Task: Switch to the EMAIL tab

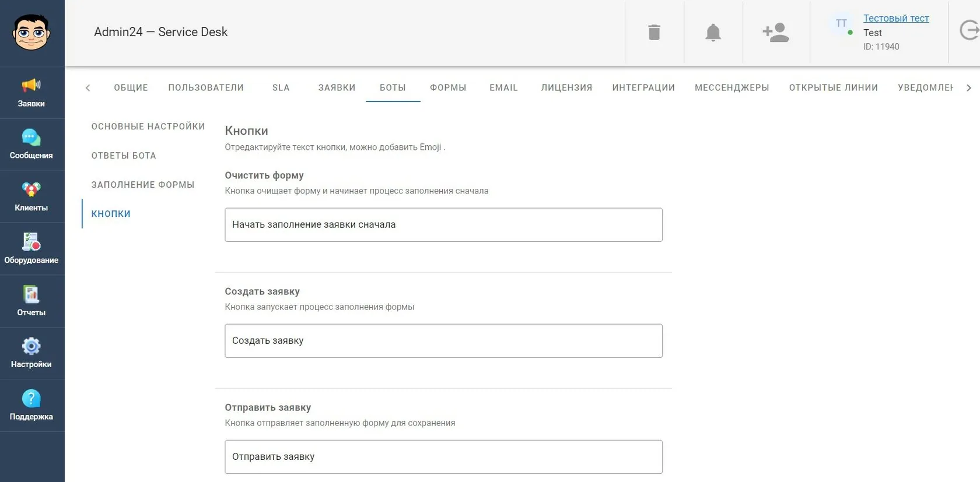Action: tap(503, 87)
